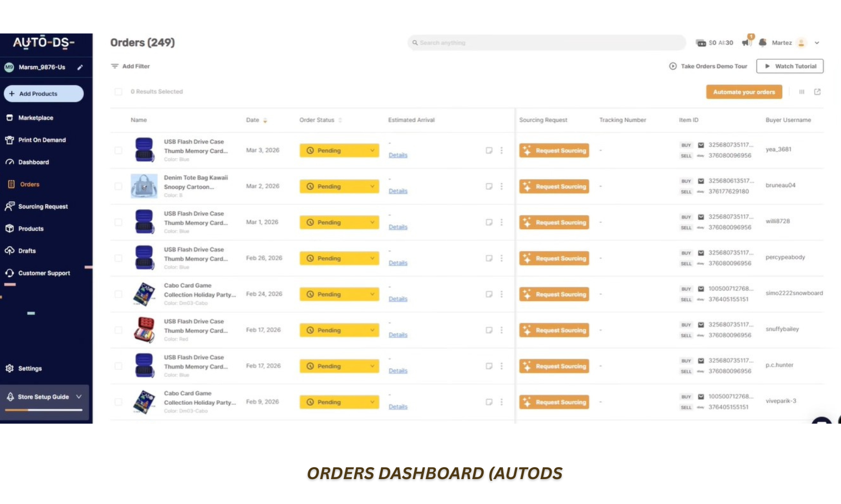Open the Pending status dropdown for Feb 26, 2026
Screen dimensions: 841x504
click(x=339, y=258)
